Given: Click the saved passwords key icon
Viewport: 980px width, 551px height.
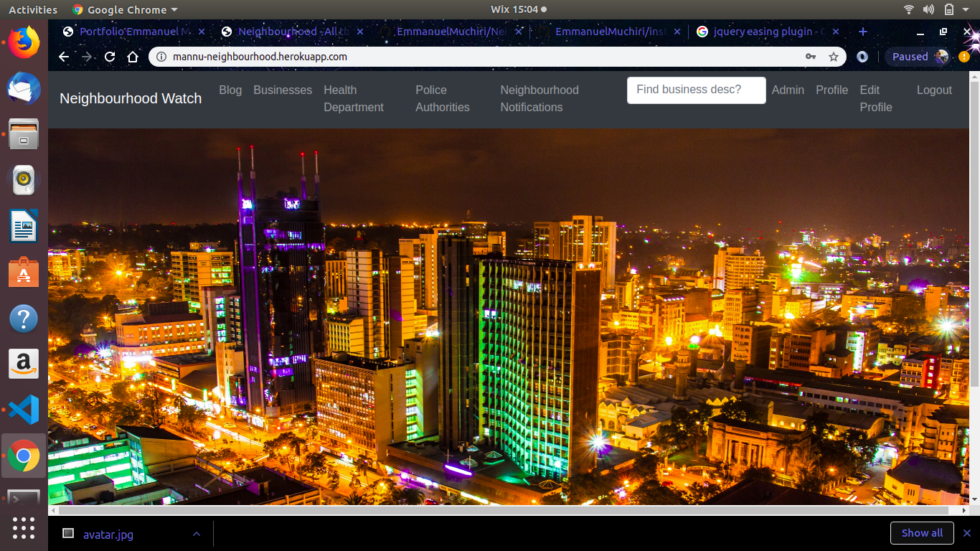Looking at the screenshot, I should click(x=811, y=57).
